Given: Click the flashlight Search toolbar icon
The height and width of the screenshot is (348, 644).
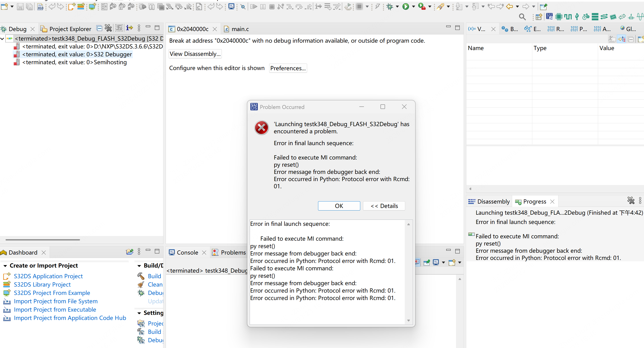Looking at the screenshot, I should pyautogui.click(x=440, y=7).
